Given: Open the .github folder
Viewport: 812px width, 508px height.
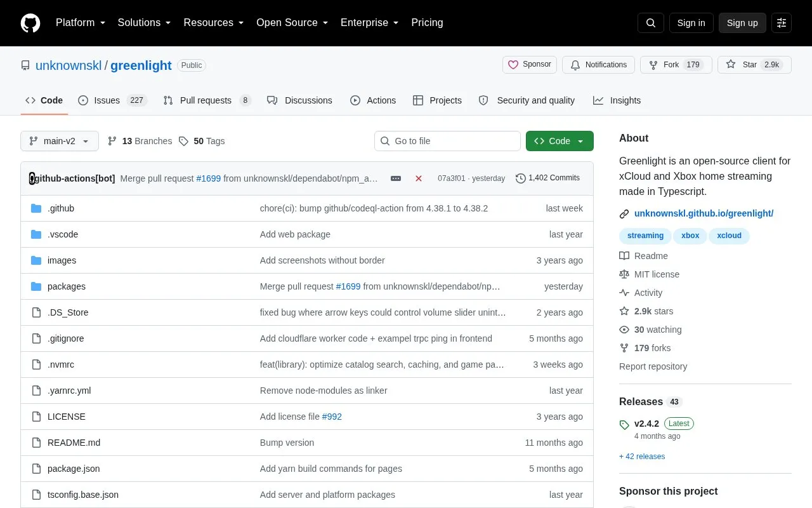Looking at the screenshot, I should point(61,208).
